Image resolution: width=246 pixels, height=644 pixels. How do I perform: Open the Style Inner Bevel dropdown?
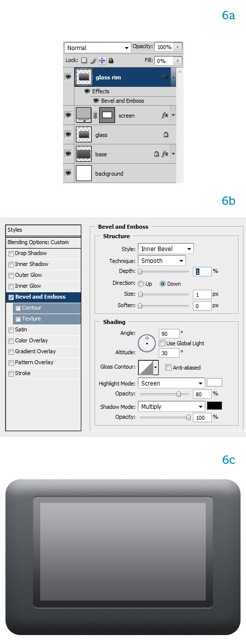click(x=166, y=249)
